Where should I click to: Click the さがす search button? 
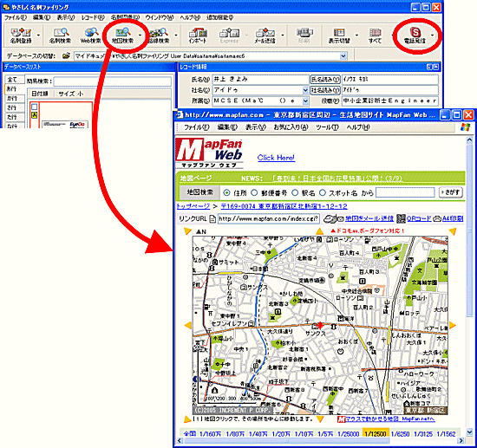point(451,192)
